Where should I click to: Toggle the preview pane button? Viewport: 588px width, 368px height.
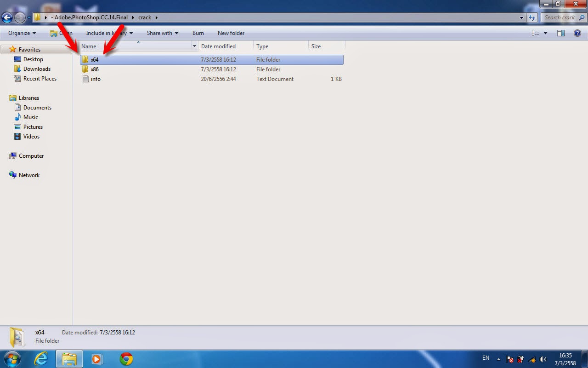tap(560, 33)
